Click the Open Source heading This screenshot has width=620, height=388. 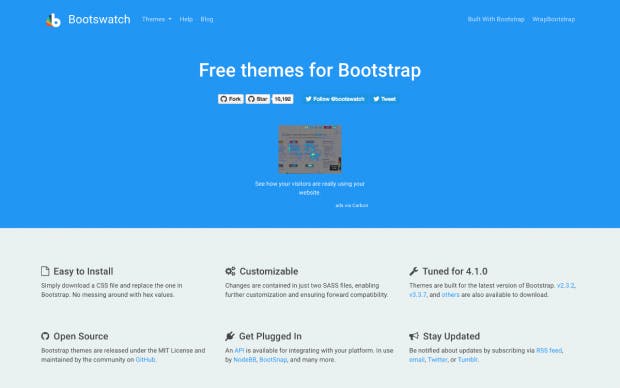(81, 336)
